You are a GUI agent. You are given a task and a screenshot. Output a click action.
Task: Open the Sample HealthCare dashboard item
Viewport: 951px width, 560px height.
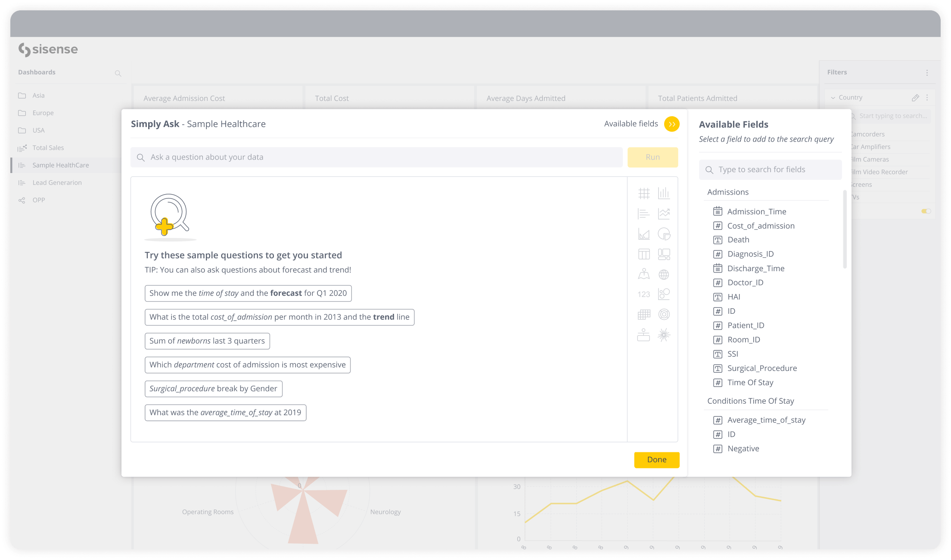pyautogui.click(x=61, y=165)
